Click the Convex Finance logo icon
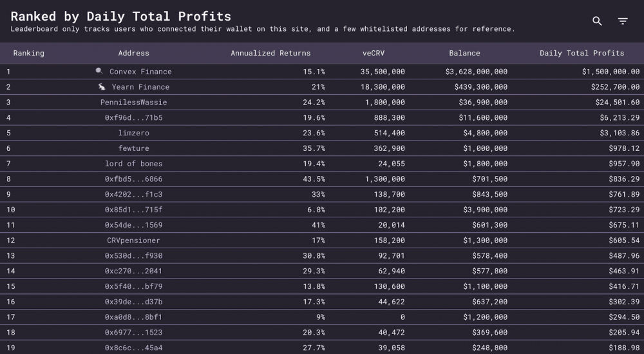The image size is (644, 354). click(x=99, y=71)
